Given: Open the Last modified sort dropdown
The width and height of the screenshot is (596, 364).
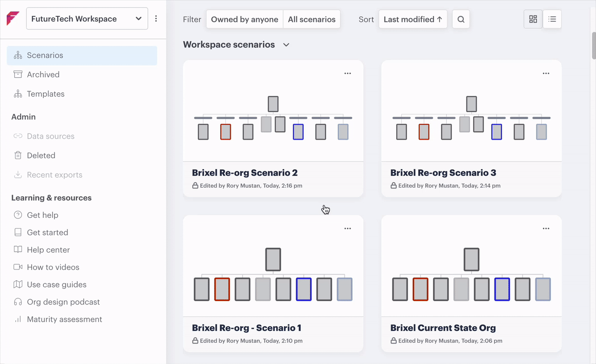Looking at the screenshot, I should [413, 20].
